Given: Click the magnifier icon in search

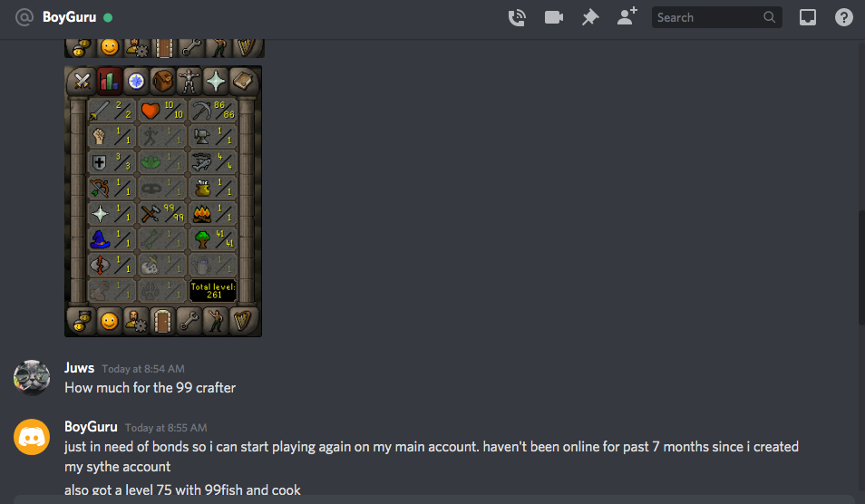Looking at the screenshot, I should click(x=769, y=17).
